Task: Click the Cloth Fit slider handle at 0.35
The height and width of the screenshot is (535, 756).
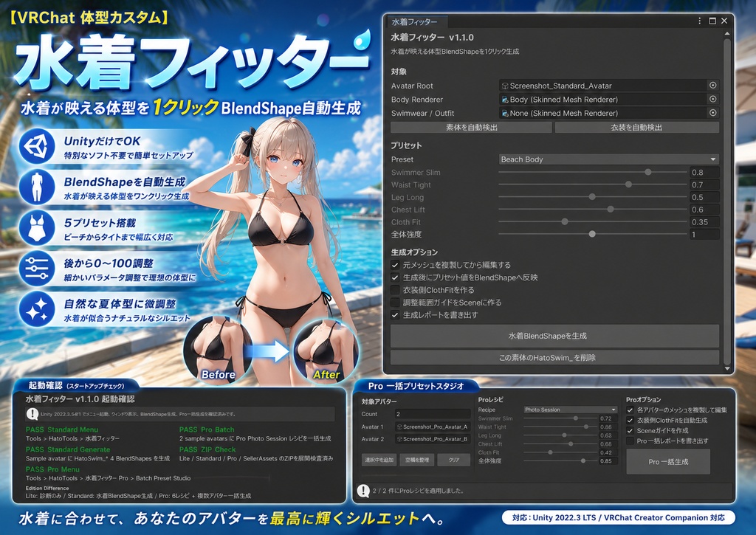Action: pyautogui.click(x=565, y=221)
